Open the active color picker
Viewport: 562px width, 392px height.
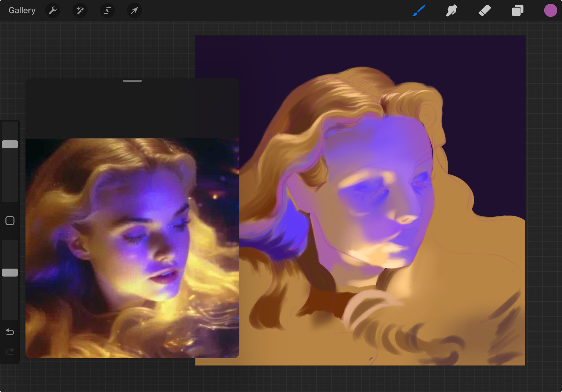550,11
